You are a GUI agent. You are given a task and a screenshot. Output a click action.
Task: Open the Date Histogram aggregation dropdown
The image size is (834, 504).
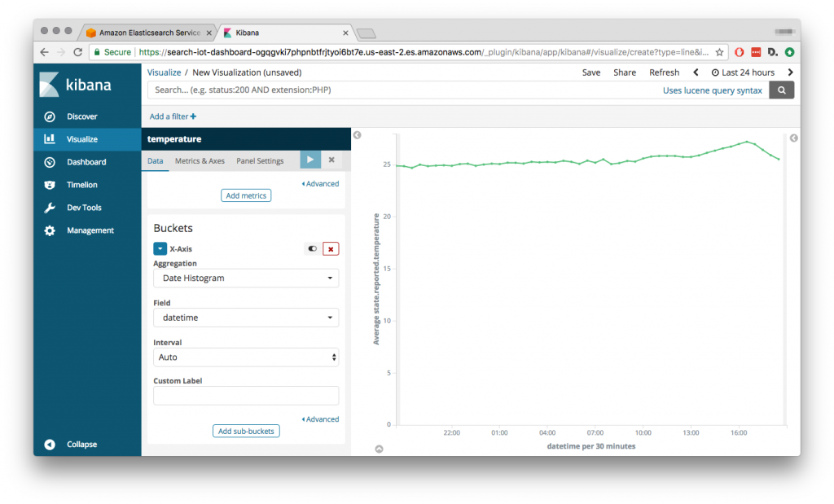(x=246, y=278)
